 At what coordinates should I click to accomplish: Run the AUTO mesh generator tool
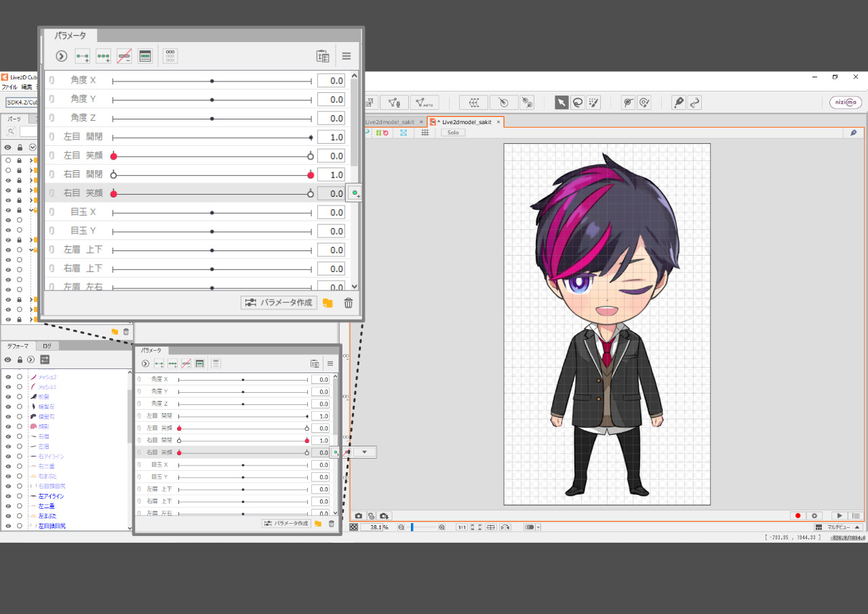(x=425, y=102)
